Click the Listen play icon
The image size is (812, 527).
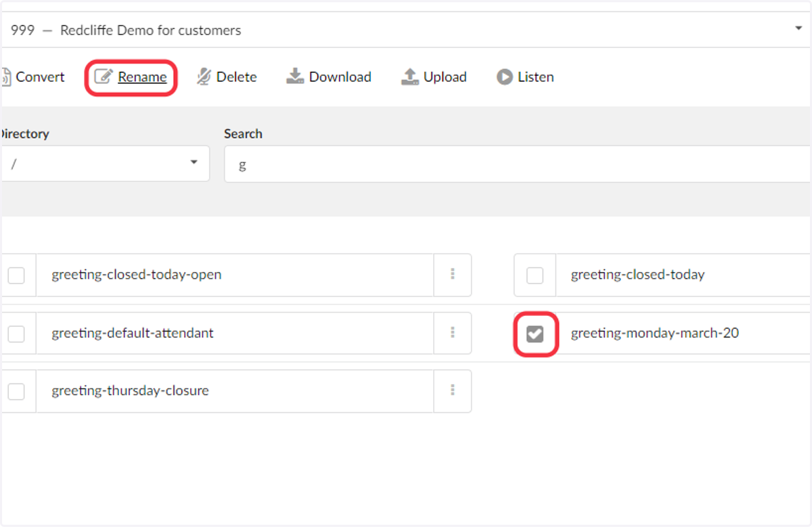pyautogui.click(x=504, y=77)
